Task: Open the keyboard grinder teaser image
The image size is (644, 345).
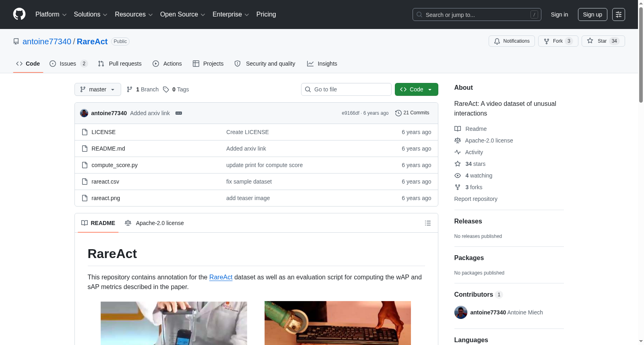Action: [338, 323]
